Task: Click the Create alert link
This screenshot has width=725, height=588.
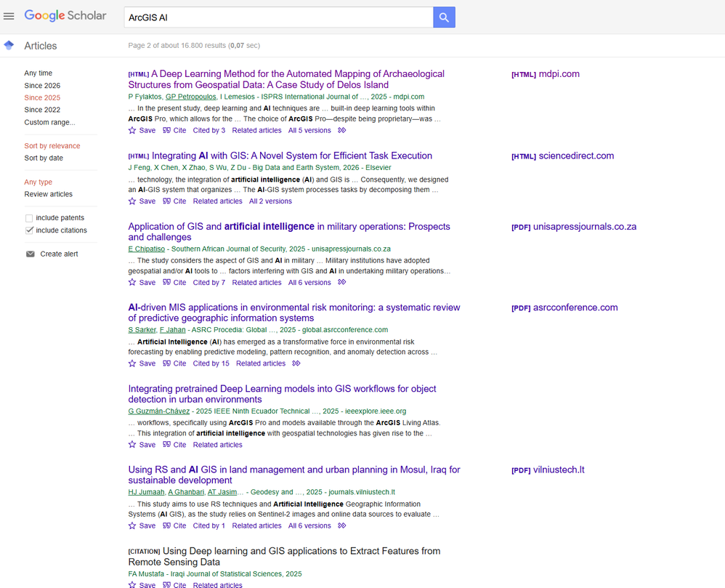Action: pyautogui.click(x=59, y=254)
